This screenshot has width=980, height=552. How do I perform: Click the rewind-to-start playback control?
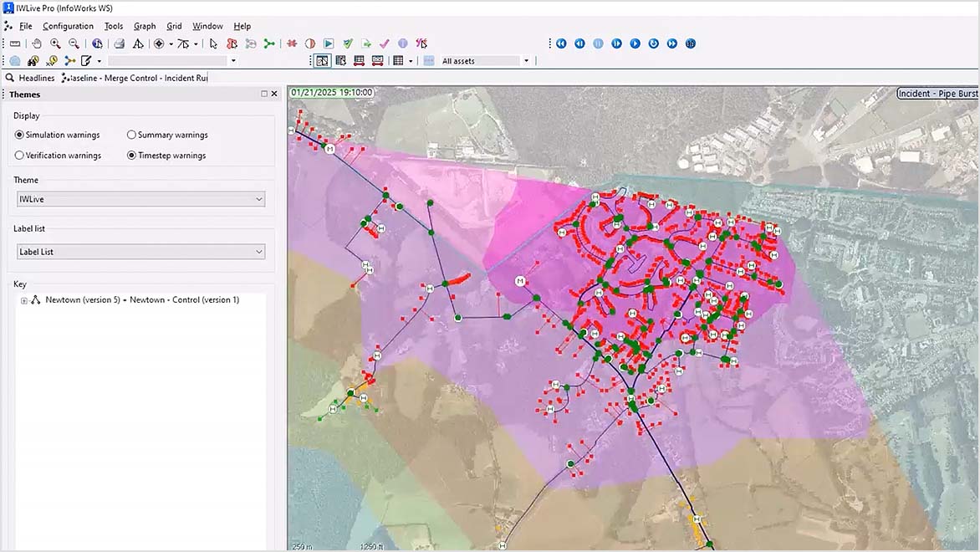[562, 43]
